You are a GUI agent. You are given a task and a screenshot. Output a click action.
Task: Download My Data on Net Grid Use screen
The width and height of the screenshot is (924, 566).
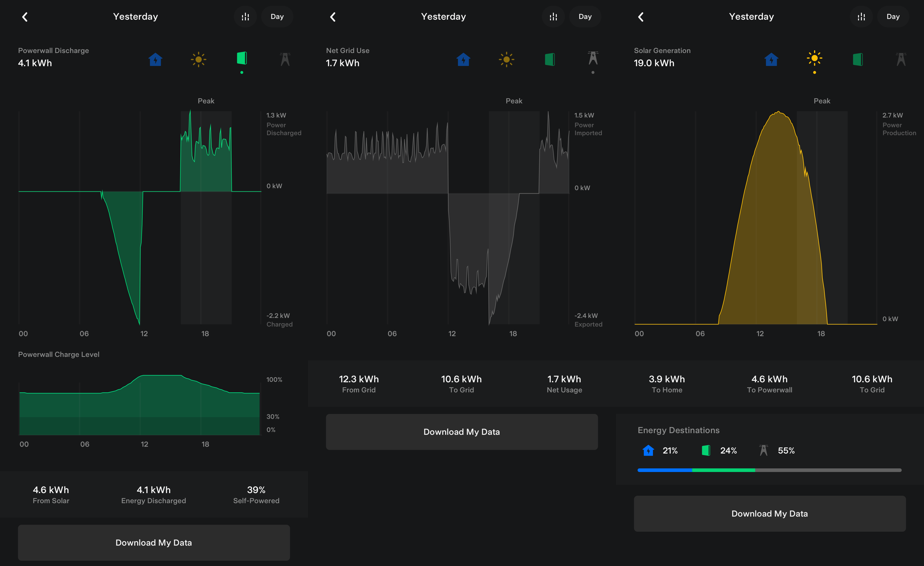(462, 432)
